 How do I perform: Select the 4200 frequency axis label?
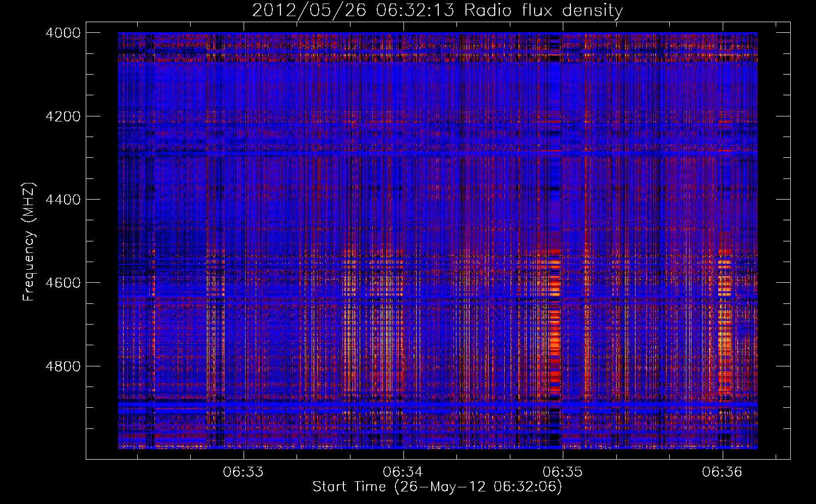click(x=63, y=116)
